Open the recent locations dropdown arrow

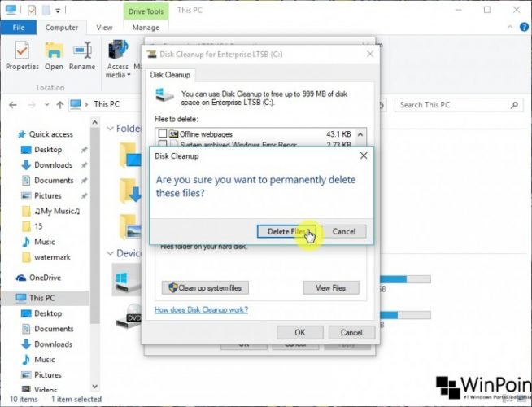click(x=47, y=105)
